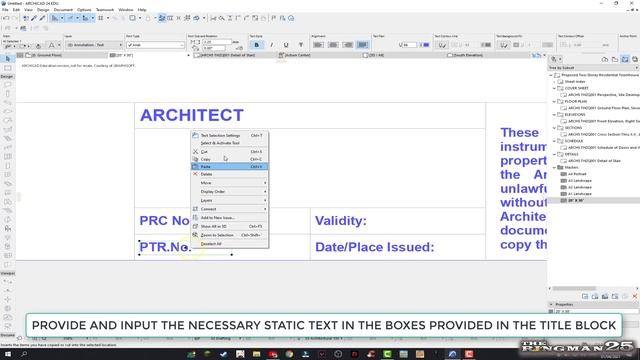
Task: Collapse the Properties panel header
Action: click(x=551, y=304)
